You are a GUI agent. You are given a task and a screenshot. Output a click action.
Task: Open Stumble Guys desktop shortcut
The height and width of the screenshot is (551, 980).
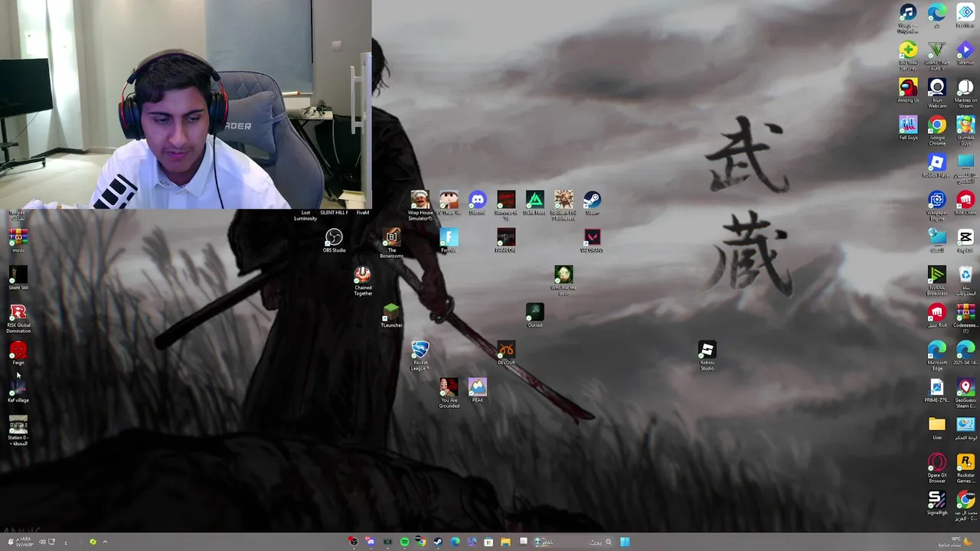click(x=965, y=131)
